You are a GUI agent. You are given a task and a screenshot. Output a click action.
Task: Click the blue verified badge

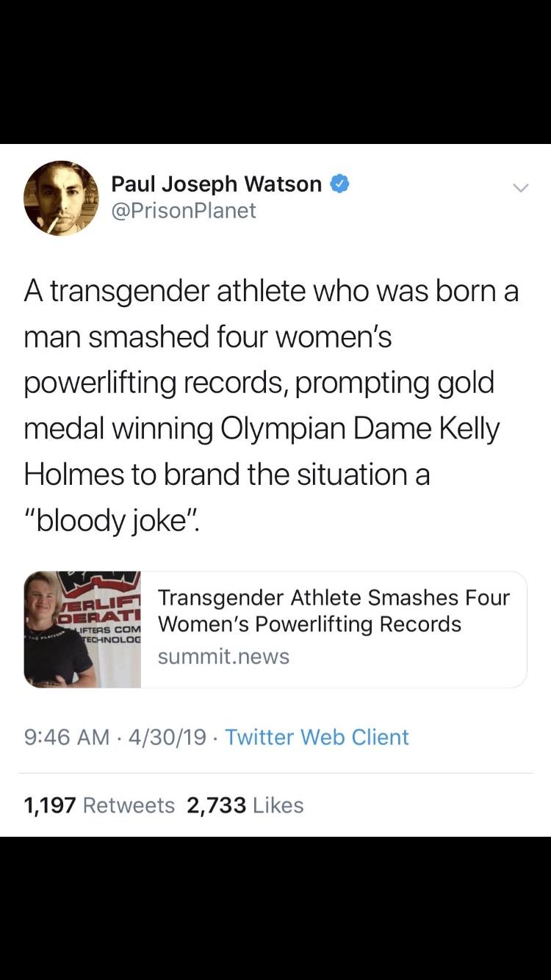(x=339, y=184)
